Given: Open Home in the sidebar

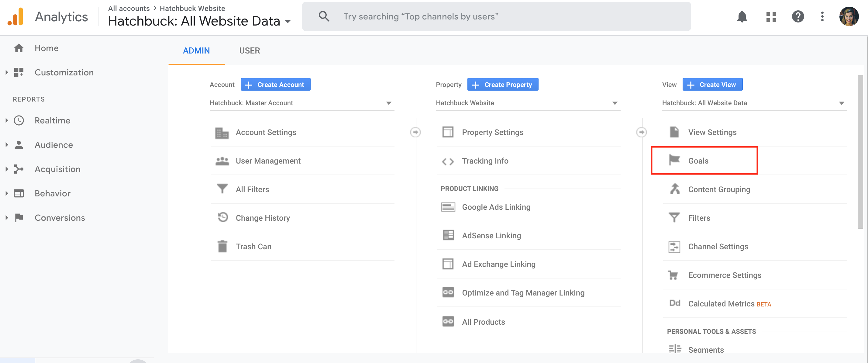Looking at the screenshot, I should click(46, 48).
